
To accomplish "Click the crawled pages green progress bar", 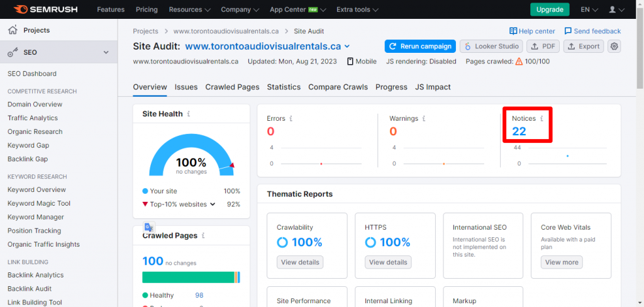I will (x=188, y=277).
